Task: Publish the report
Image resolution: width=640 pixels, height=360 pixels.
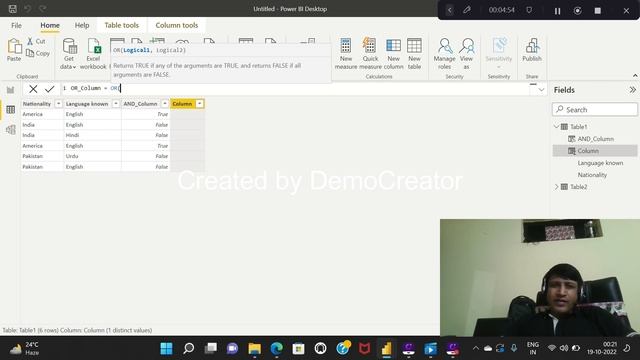Action: pyautogui.click(x=532, y=51)
